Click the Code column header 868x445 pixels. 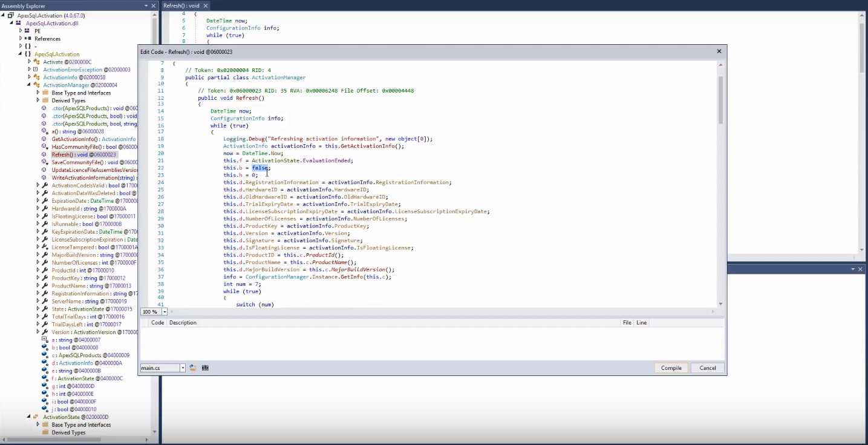(157, 323)
